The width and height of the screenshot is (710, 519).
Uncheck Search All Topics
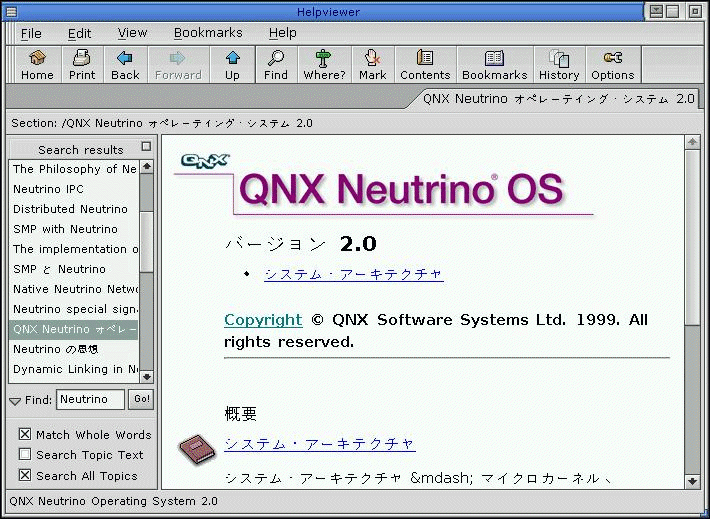25,475
